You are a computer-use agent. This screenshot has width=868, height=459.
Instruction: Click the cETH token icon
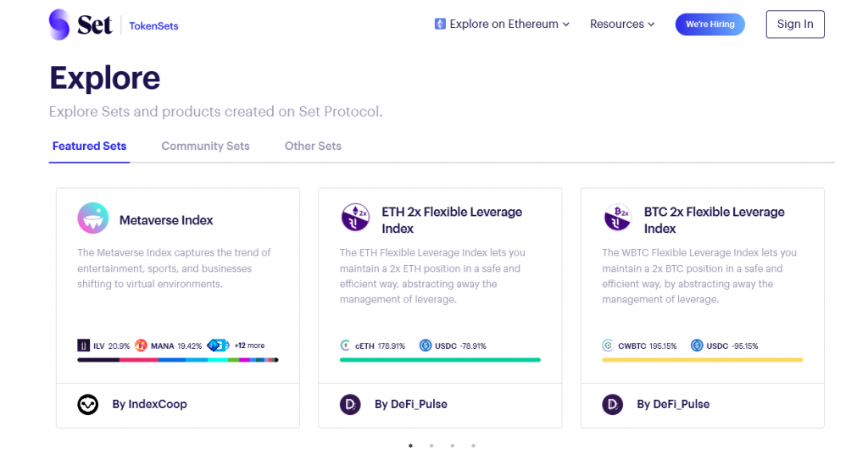pos(346,346)
